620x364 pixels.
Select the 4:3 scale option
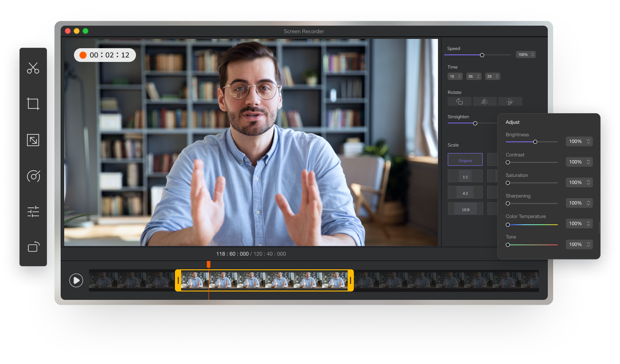click(x=465, y=192)
